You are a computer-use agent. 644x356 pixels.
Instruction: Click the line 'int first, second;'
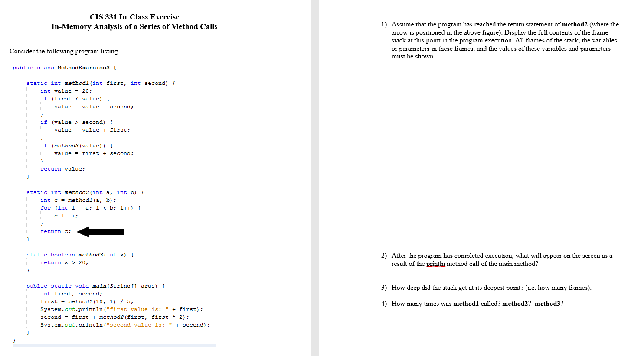point(71,294)
